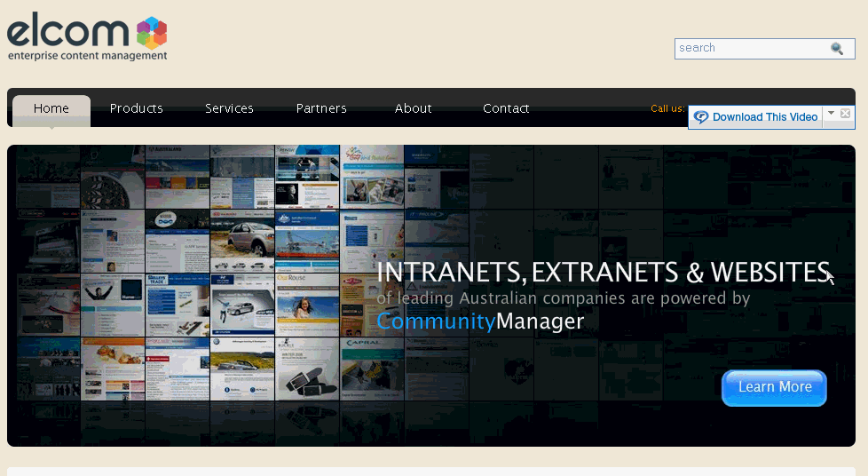The height and width of the screenshot is (476, 868).
Task: Click the oil rig ship website thumbnail
Action: pos(307,241)
